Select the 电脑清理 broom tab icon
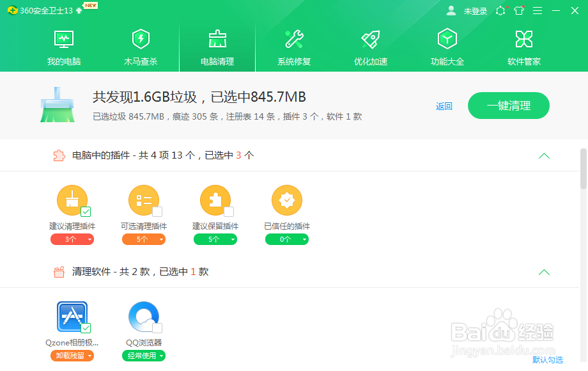 pos(217,39)
